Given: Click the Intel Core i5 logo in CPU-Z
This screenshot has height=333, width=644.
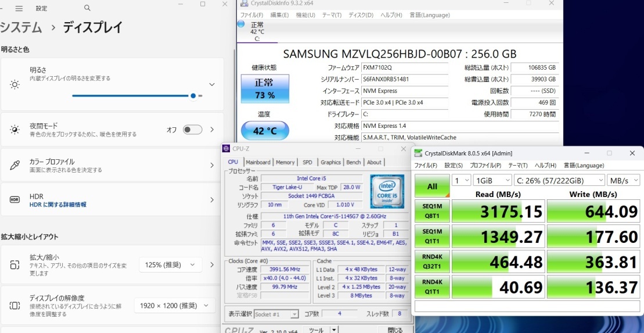Looking at the screenshot, I should [387, 191].
